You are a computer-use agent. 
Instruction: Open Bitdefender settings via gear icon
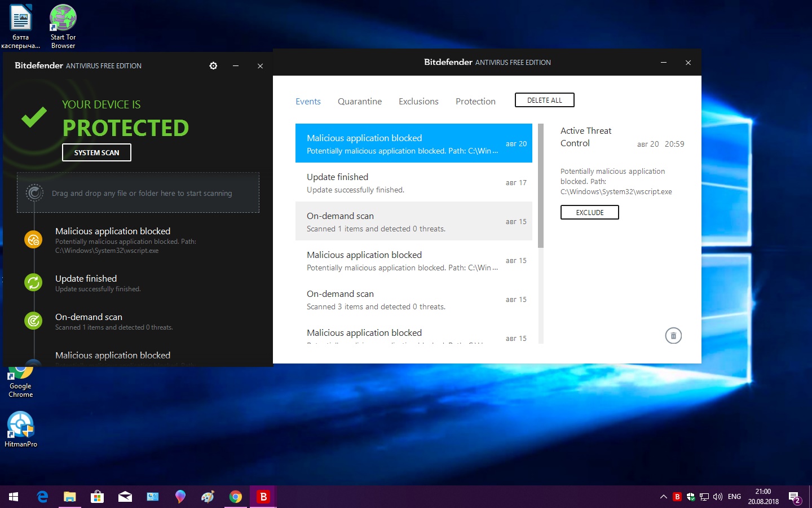point(213,66)
